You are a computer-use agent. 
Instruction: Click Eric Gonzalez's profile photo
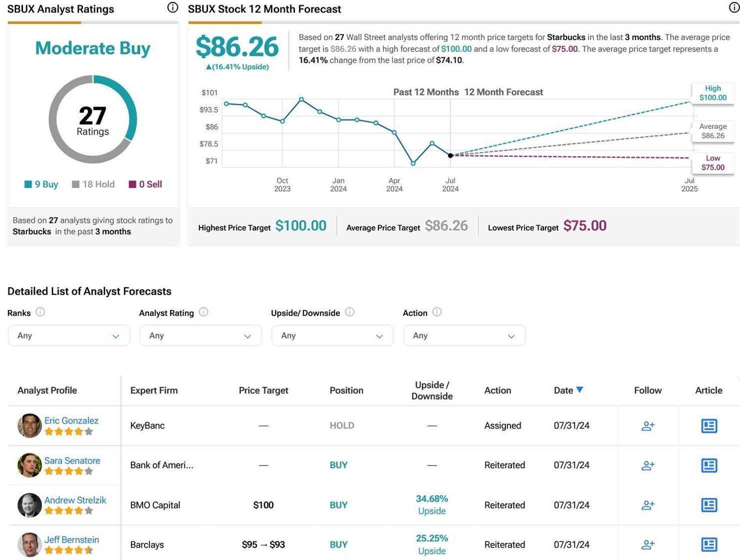(29, 426)
